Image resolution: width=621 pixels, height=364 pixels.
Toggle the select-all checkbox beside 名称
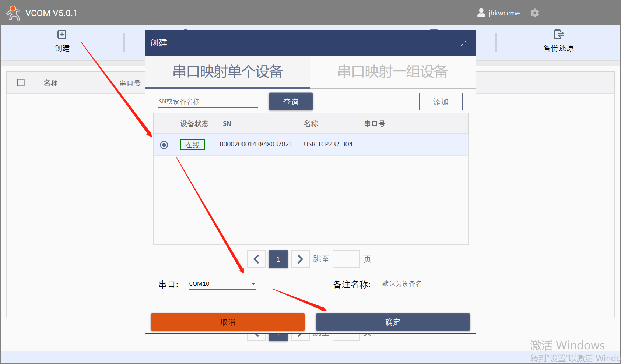(x=21, y=82)
